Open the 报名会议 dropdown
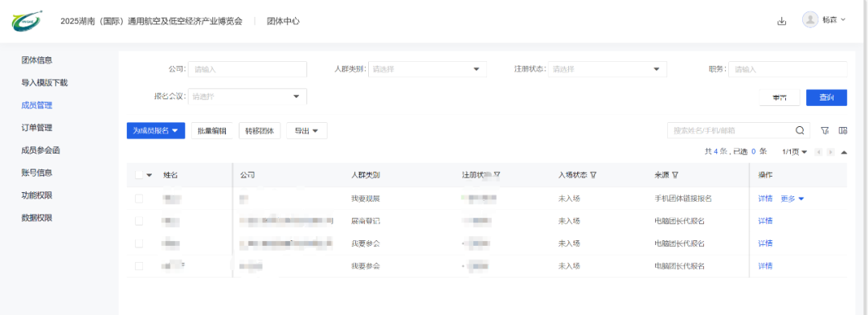This screenshot has width=868, height=315. 248,96
